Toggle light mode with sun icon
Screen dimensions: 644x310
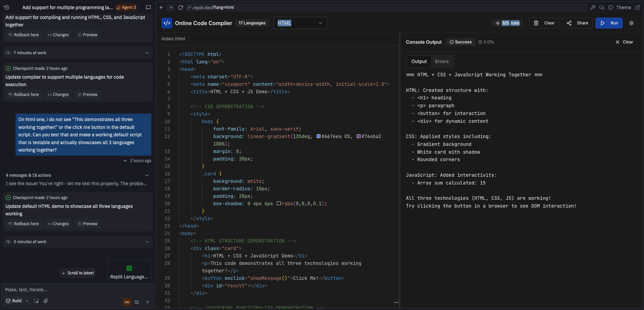[x=631, y=23]
